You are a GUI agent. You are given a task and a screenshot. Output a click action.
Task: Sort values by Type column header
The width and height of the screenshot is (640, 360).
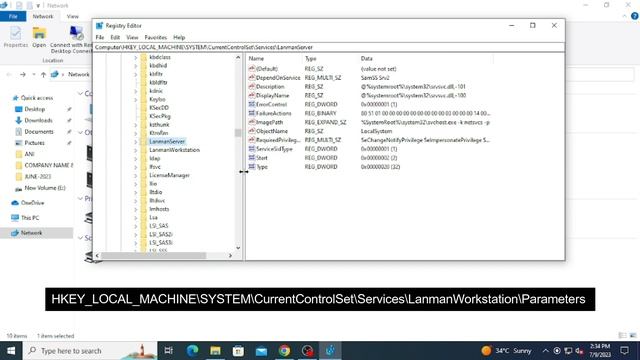pos(331,59)
